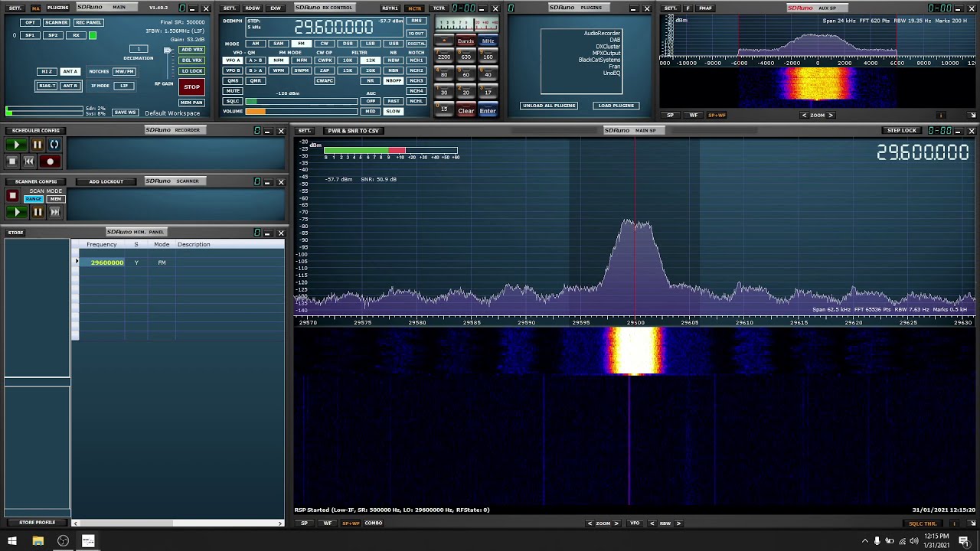980x551 pixels.
Task: Switch scan mode to MEM
Action: click(55, 199)
